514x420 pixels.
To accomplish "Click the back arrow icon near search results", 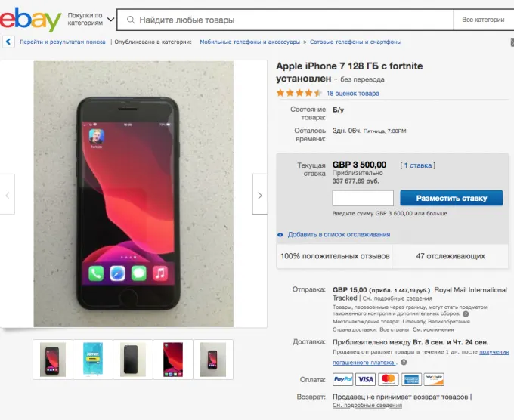I will 8,42.
